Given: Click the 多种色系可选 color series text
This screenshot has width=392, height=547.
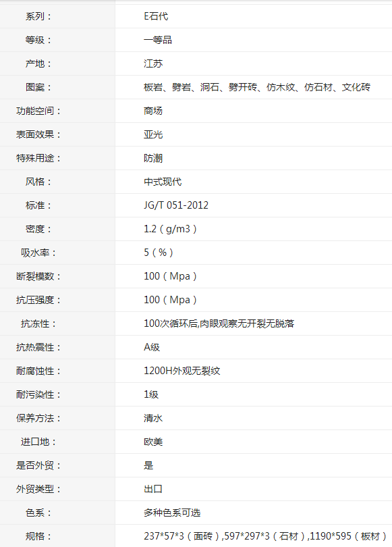Looking at the screenshot, I should coord(172,513).
